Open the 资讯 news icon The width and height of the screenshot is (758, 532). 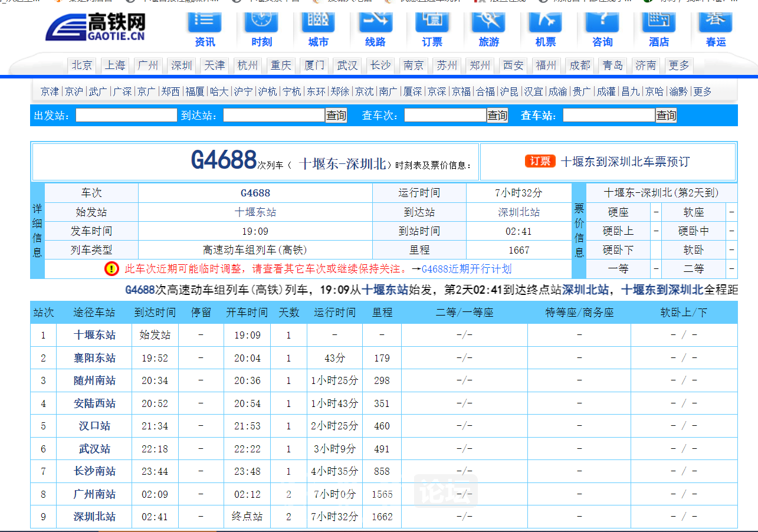[205, 29]
